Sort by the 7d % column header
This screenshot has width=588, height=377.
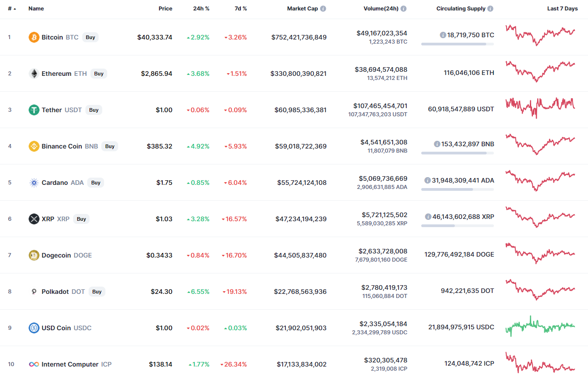pyautogui.click(x=241, y=9)
